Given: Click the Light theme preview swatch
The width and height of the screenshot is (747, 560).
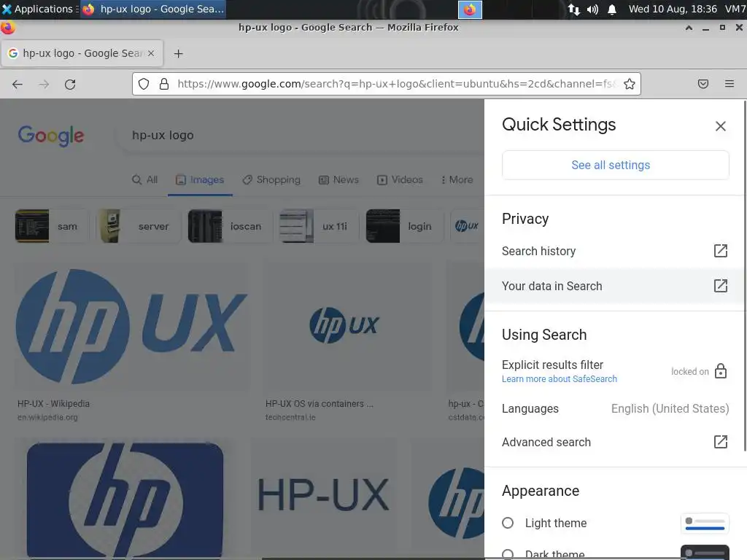Looking at the screenshot, I should tap(705, 523).
